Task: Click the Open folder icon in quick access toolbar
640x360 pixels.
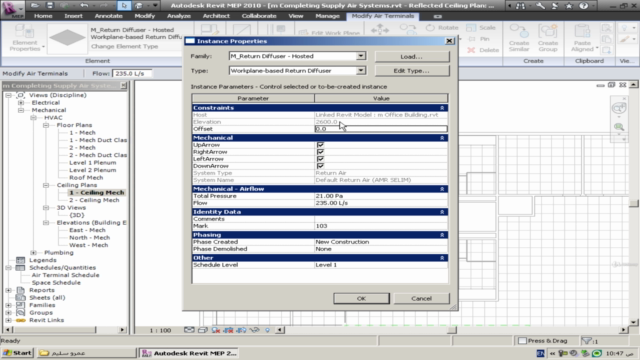Action: 35,5
